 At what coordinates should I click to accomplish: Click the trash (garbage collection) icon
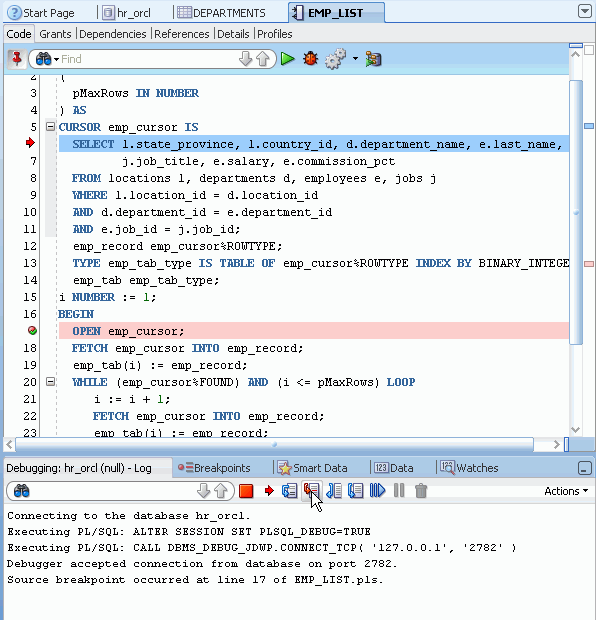pos(421,491)
